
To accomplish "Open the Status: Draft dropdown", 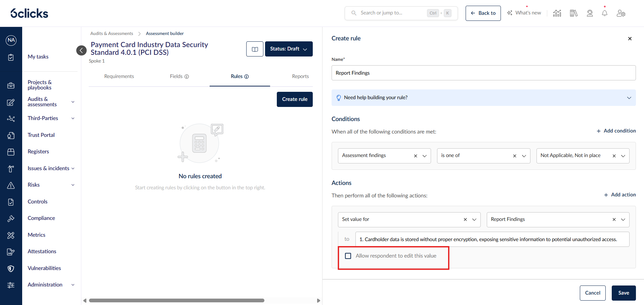I will (x=289, y=49).
